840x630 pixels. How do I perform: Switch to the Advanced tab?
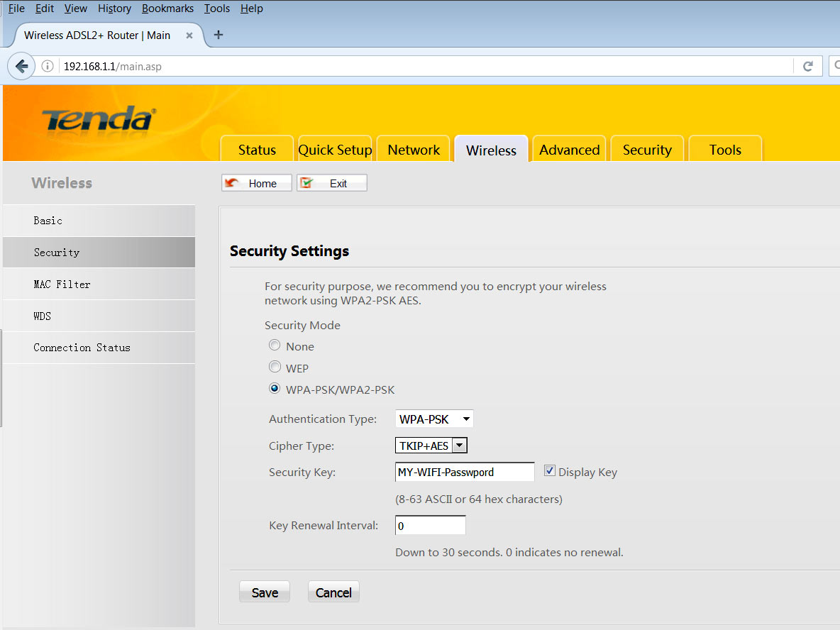[x=569, y=150]
